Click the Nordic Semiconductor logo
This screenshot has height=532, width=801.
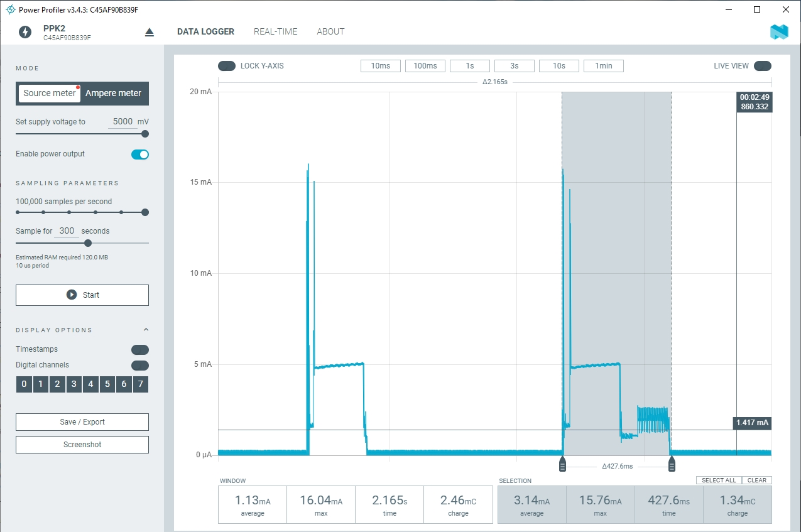779,32
